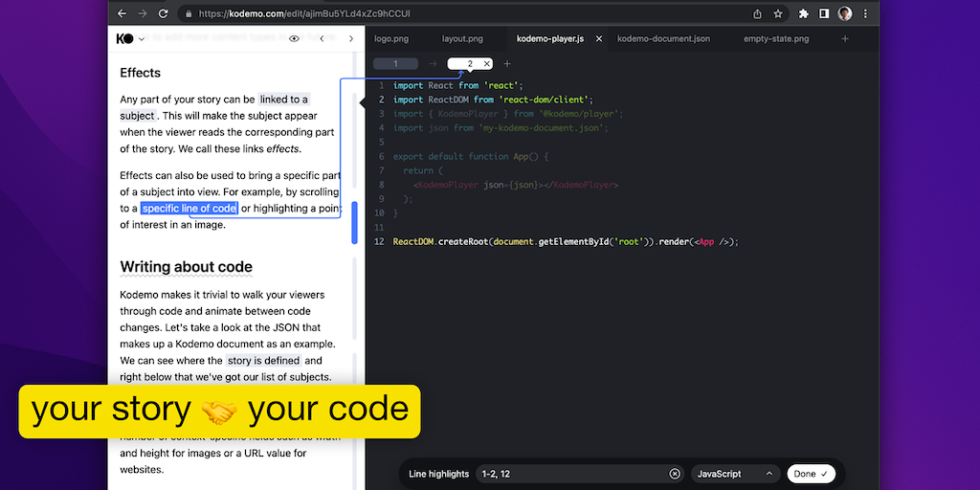The height and width of the screenshot is (490, 980).
Task: Click the story panel scrollbar thumb
Action: coord(355,222)
